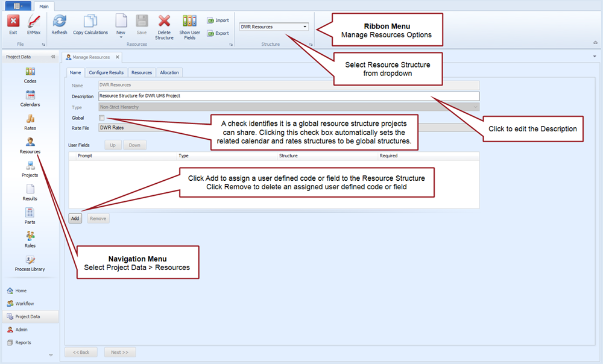Switch to the Allocation tab
Image resolution: width=603 pixels, height=364 pixels.
[169, 72]
